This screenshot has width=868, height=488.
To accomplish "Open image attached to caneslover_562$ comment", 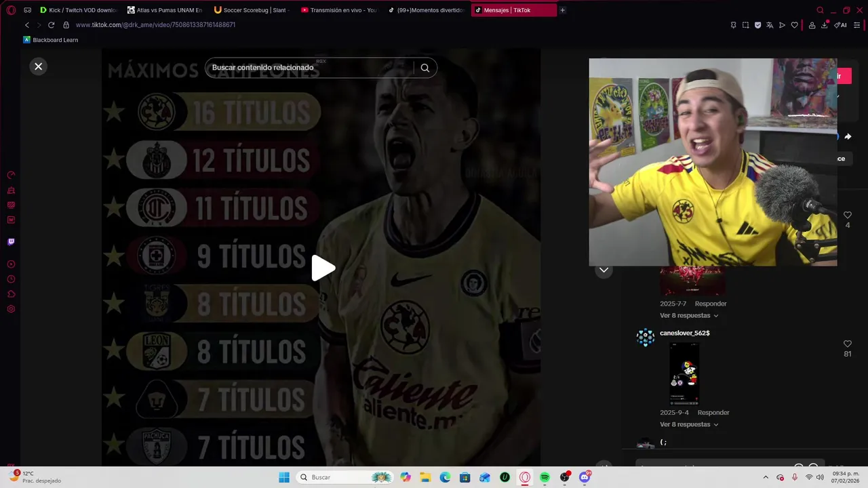I will (x=684, y=373).
